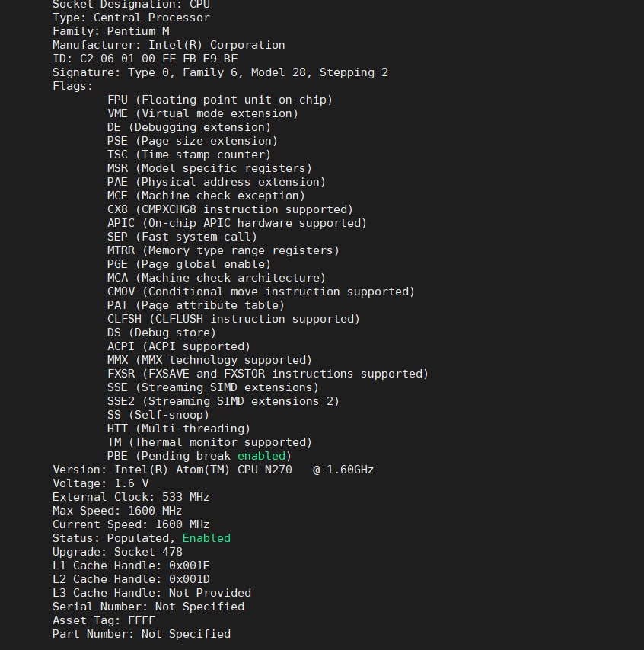Click the APIC hardware supported flag
644x650 pixels.
[237, 223]
